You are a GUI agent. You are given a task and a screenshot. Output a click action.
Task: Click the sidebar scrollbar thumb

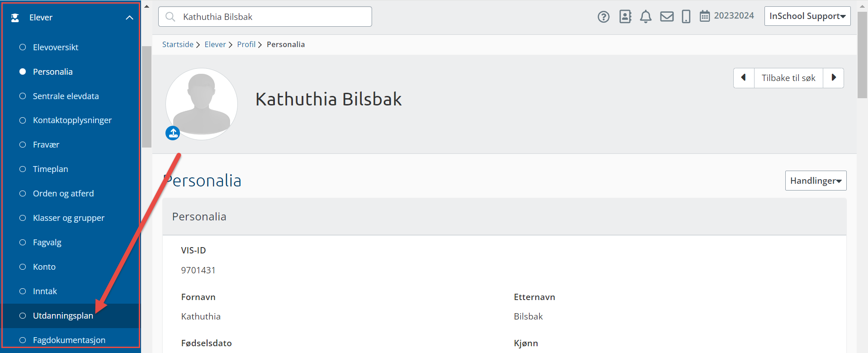(146, 96)
